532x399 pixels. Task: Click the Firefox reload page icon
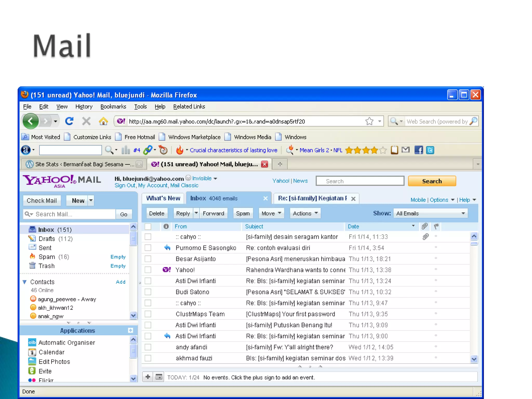pyautogui.click(x=69, y=121)
